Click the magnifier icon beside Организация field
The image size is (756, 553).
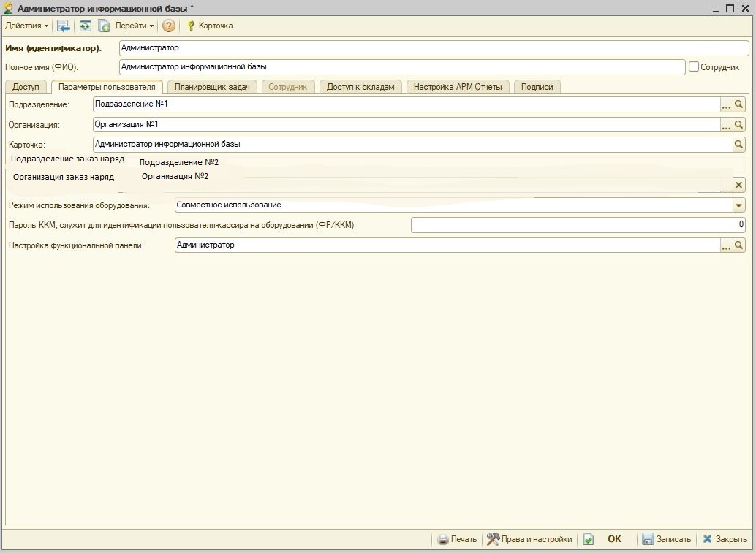click(739, 125)
